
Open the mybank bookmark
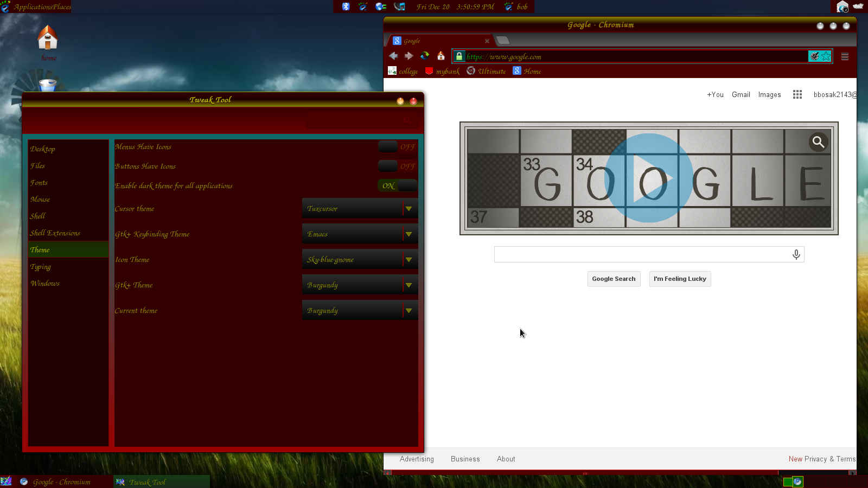point(442,71)
